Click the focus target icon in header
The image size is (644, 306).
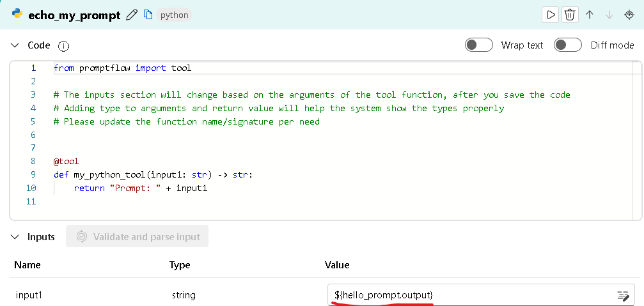pos(629,15)
